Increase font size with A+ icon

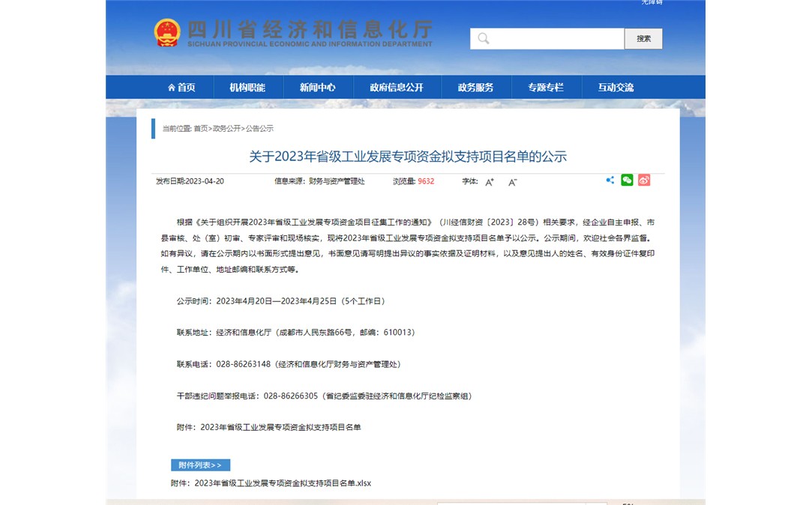490,182
